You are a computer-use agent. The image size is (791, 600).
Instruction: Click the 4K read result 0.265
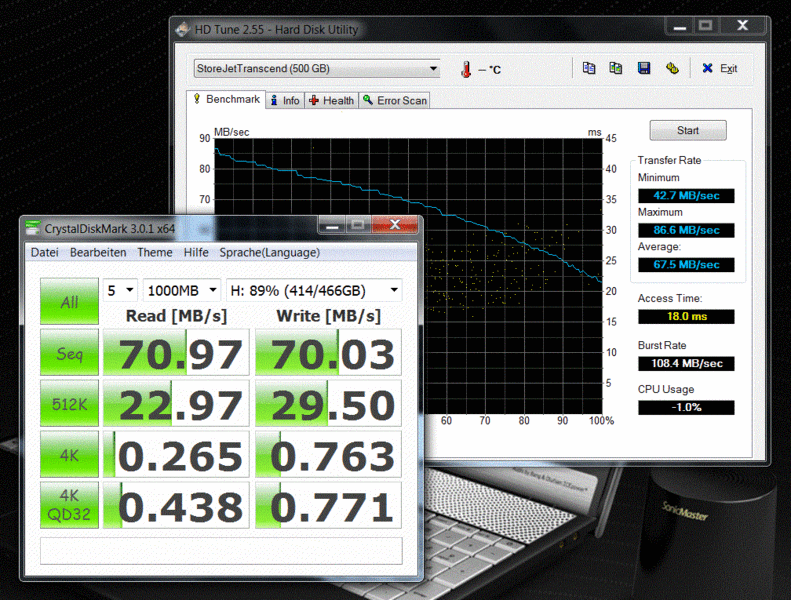[x=176, y=454]
